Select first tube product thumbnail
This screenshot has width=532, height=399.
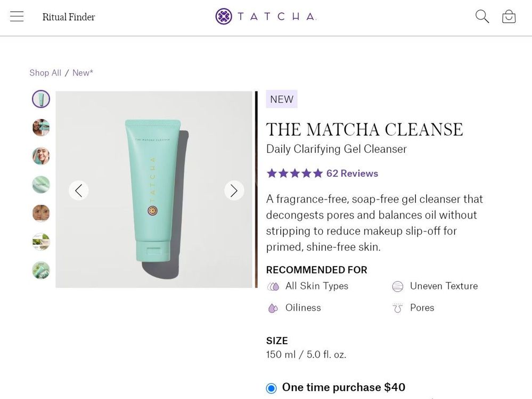click(x=41, y=99)
